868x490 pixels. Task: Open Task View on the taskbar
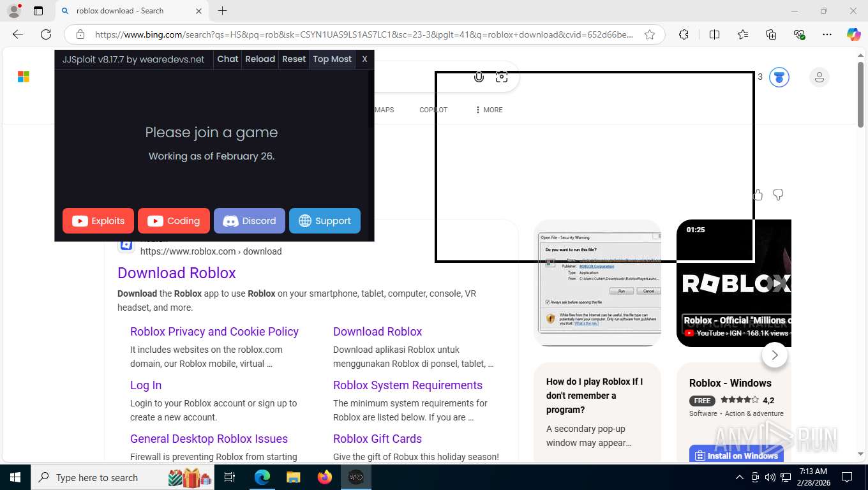(x=230, y=477)
